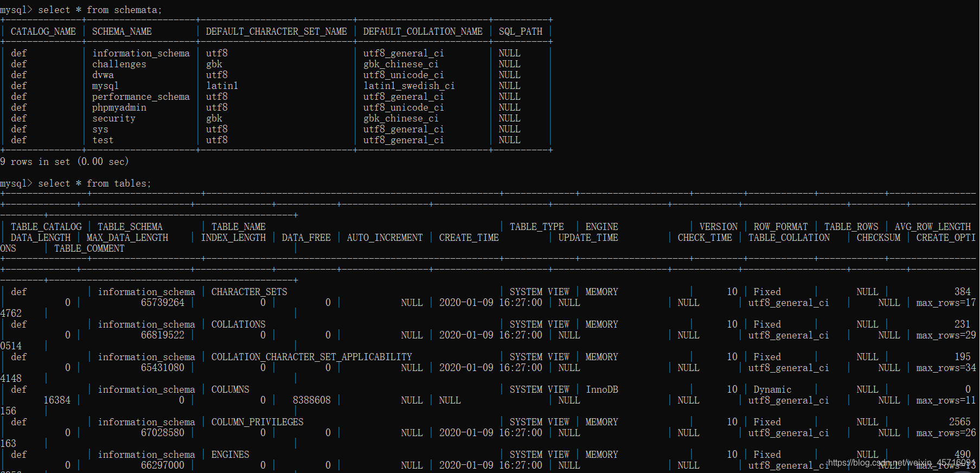Click the '8388608' data free value
This screenshot has width=980, height=473.
tap(312, 400)
